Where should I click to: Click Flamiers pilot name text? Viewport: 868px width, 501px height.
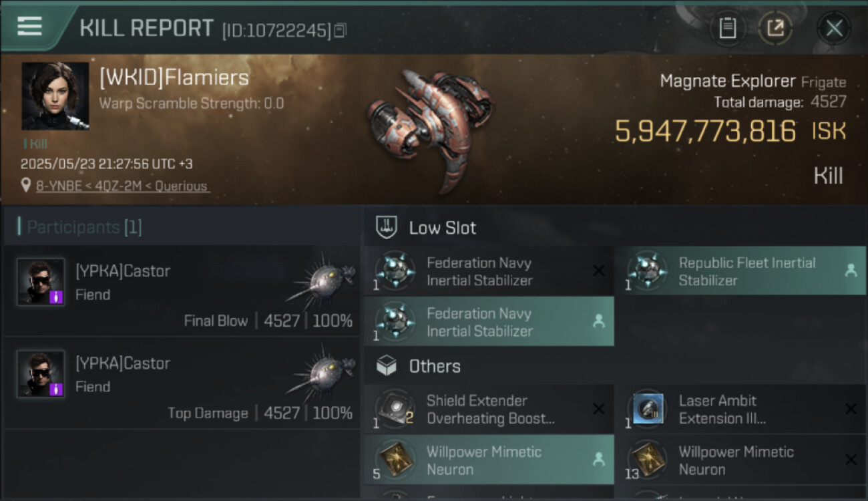[x=174, y=78]
